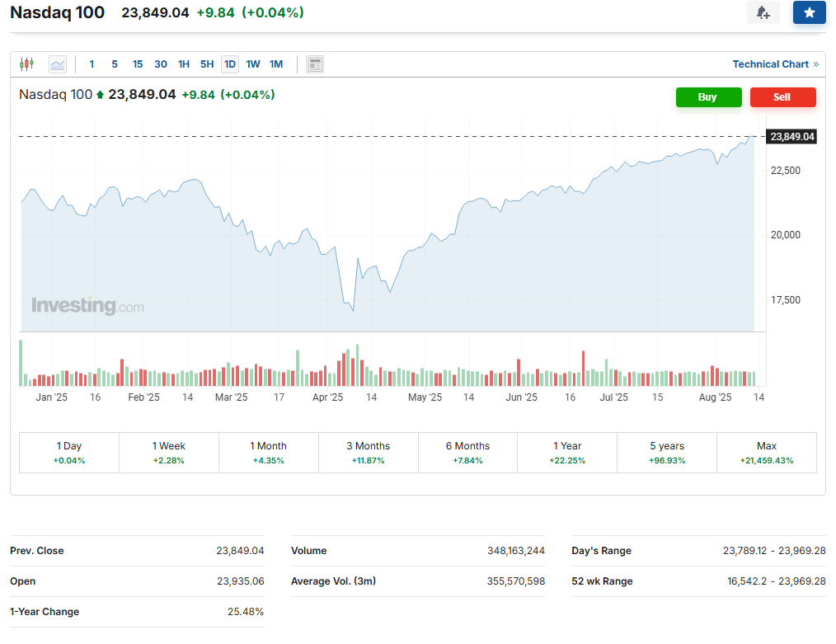The image size is (836, 644).
Task: Select the 6 Months range tab
Action: (x=467, y=453)
